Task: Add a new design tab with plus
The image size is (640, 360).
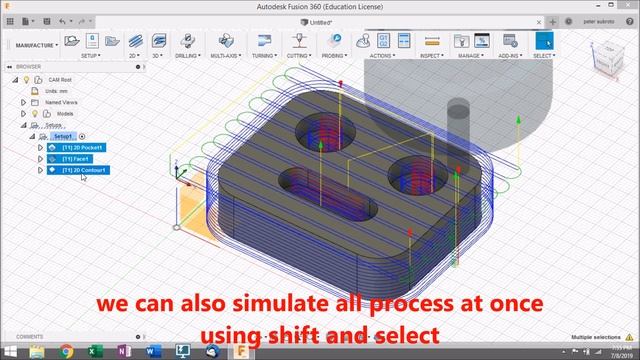Action: coord(552,22)
